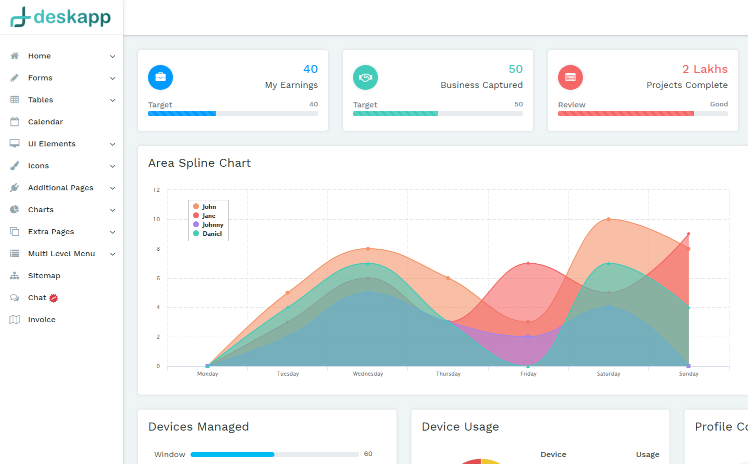Screen dimensions: 748x464
Task: Open the Charts menu item
Action: [41, 209]
